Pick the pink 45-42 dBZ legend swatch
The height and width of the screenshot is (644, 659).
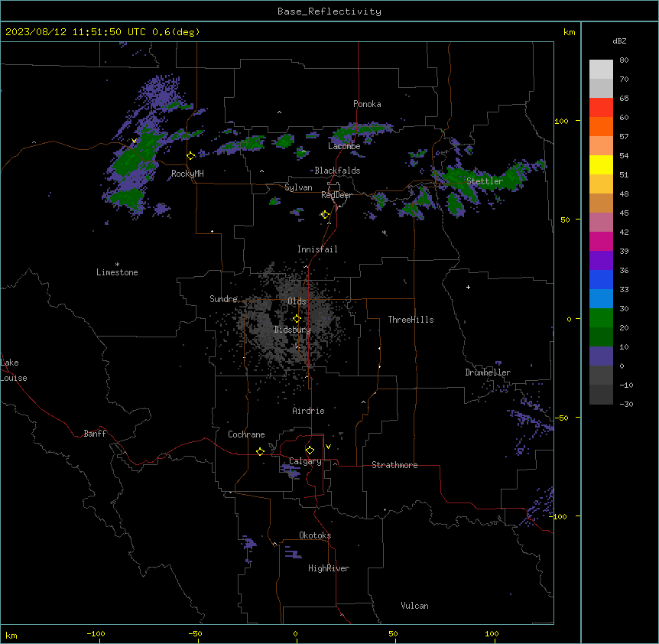pyautogui.click(x=601, y=223)
